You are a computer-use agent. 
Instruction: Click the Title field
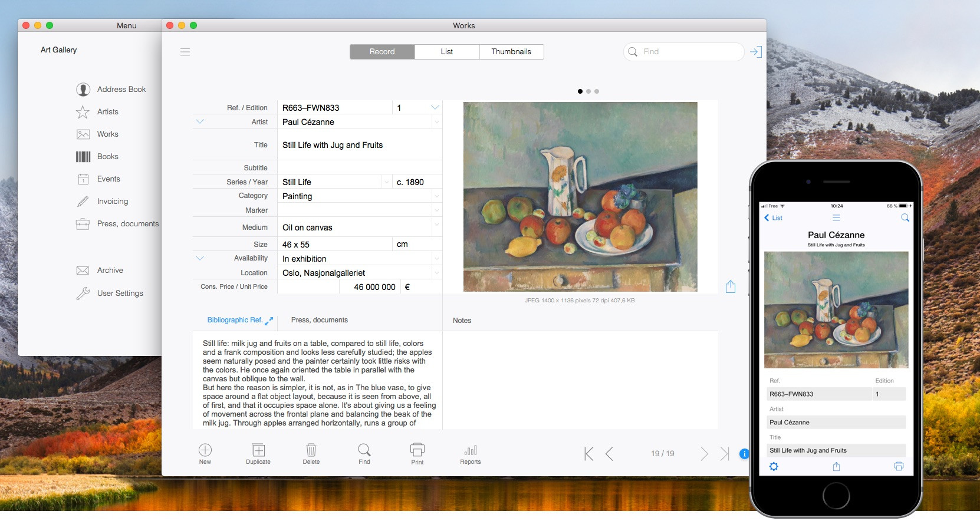[360, 145]
